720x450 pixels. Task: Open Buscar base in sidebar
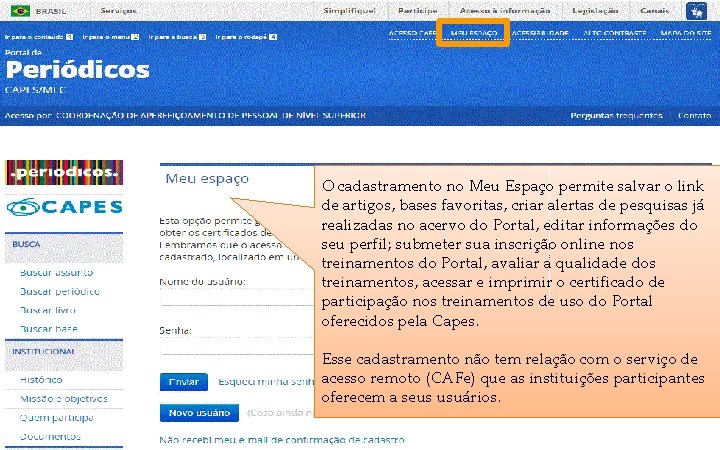49,329
